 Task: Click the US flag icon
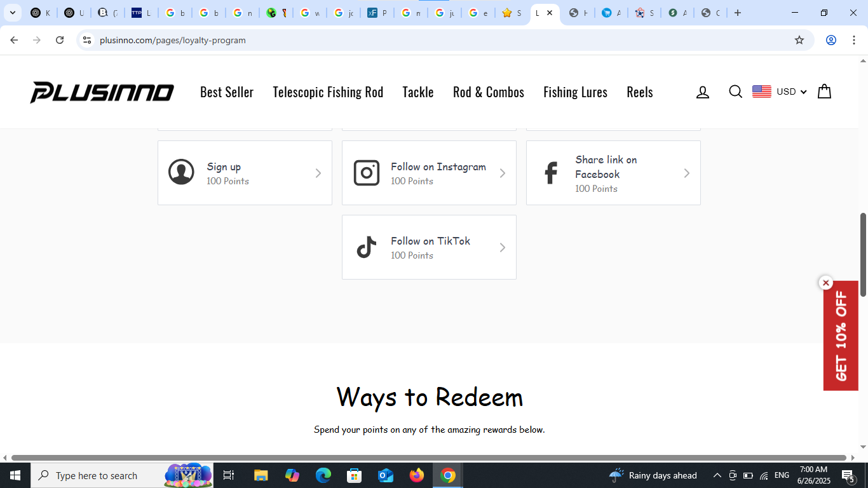762,91
